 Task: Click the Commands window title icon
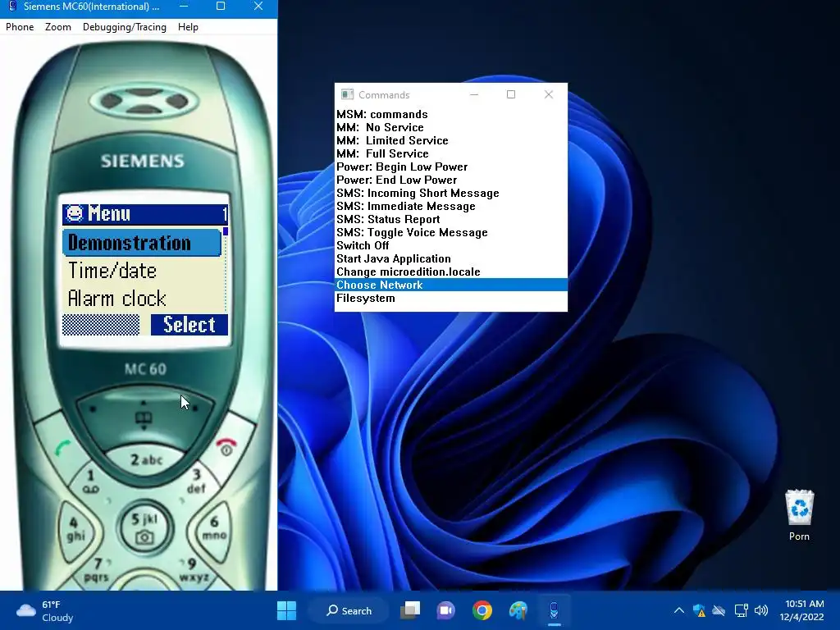(347, 94)
